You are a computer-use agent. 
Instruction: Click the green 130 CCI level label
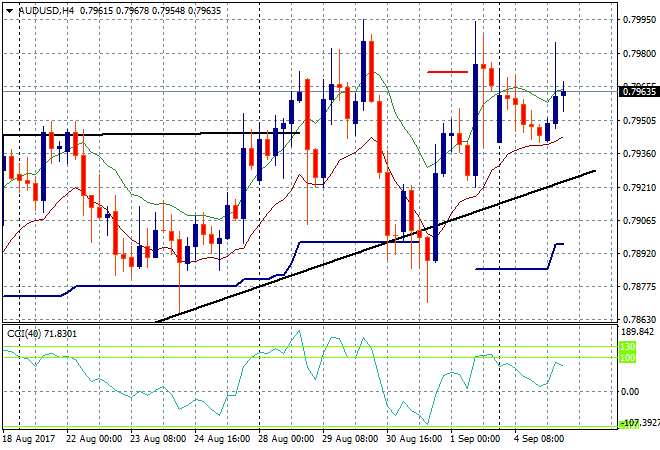click(627, 347)
